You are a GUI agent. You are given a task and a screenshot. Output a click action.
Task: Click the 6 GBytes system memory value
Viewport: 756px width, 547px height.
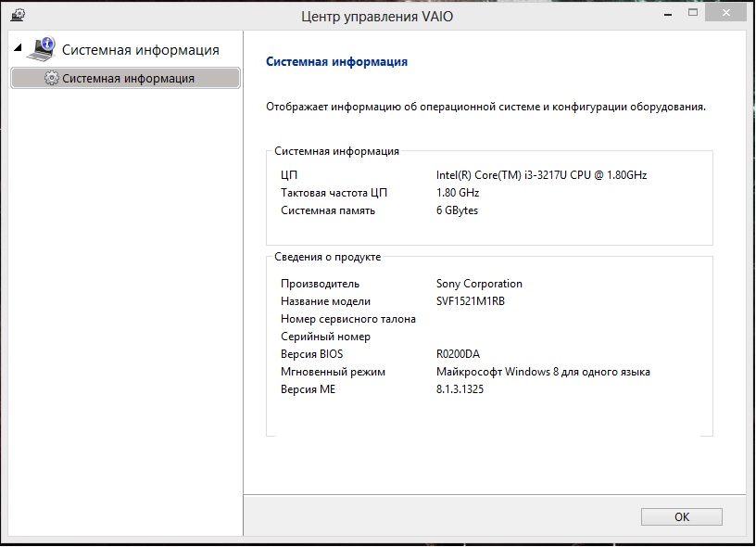click(x=457, y=210)
